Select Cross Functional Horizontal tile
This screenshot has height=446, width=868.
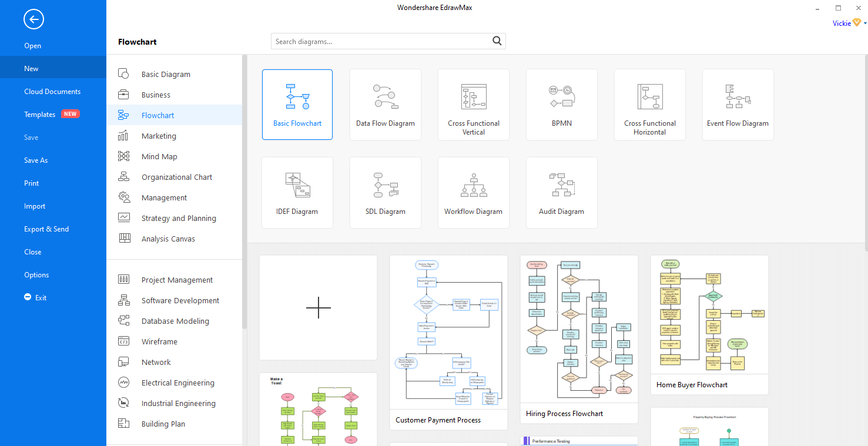pos(650,105)
